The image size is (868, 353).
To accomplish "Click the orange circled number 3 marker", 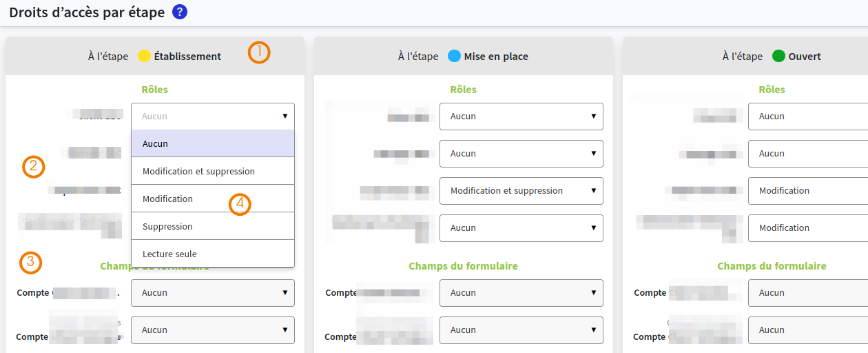I will pyautogui.click(x=31, y=263).
